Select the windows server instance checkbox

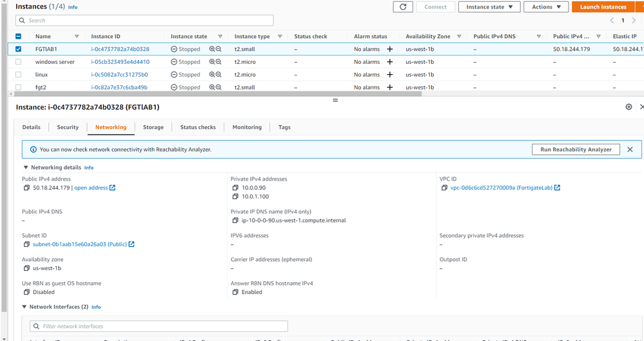[18, 62]
